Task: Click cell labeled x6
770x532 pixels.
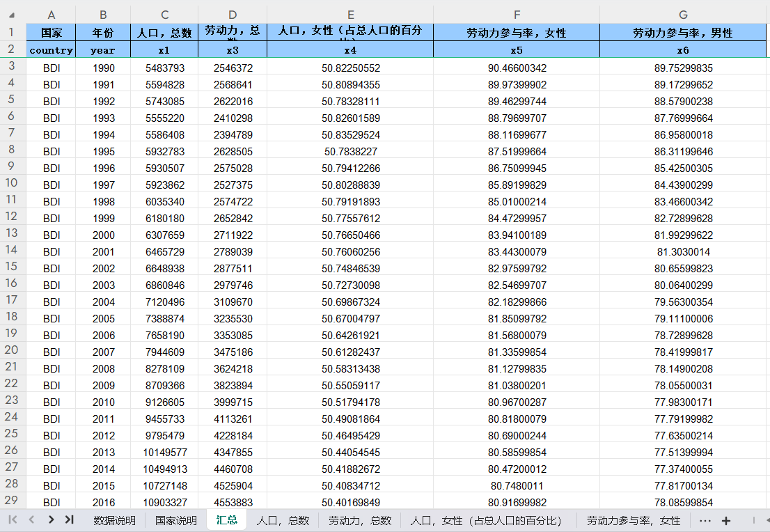Action: coord(683,49)
